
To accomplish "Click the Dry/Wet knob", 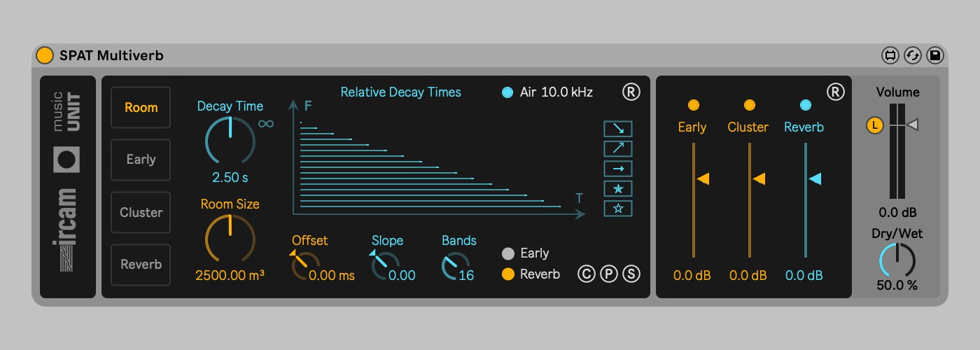I will tap(897, 261).
